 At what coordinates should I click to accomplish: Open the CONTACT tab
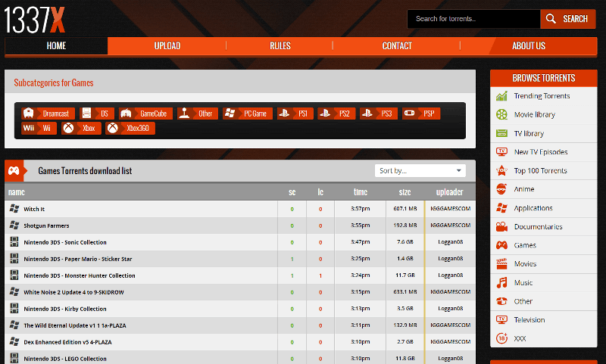(397, 46)
